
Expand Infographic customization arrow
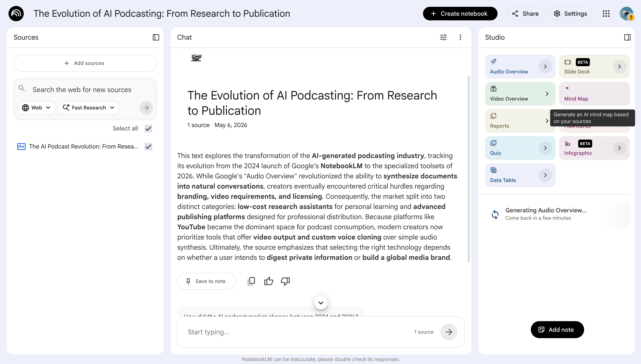pyautogui.click(x=620, y=148)
